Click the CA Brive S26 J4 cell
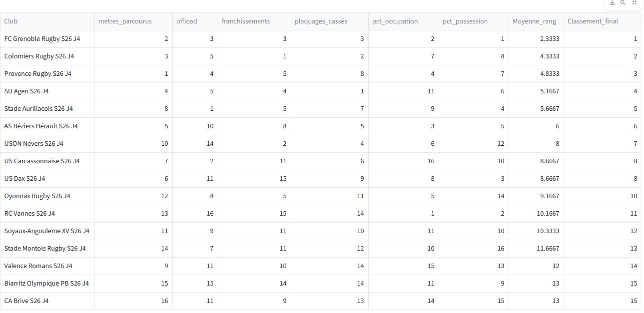644x313 pixels. [26, 301]
